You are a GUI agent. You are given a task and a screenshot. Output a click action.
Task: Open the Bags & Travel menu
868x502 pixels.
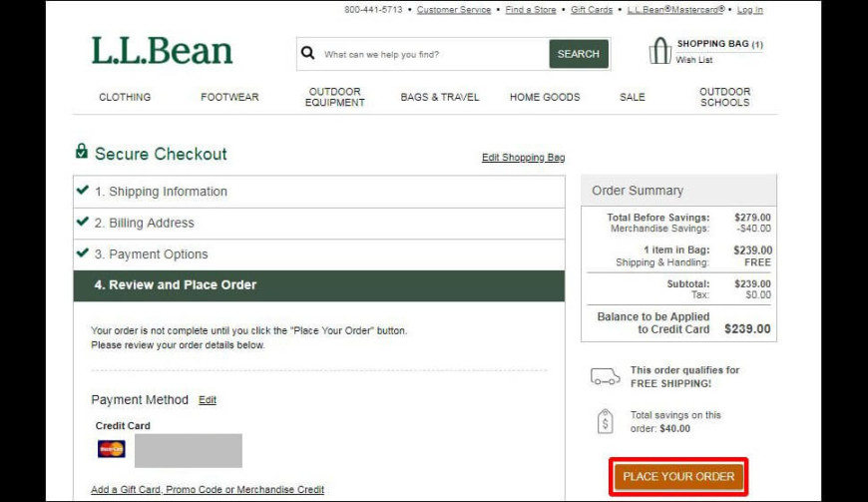pos(440,97)
